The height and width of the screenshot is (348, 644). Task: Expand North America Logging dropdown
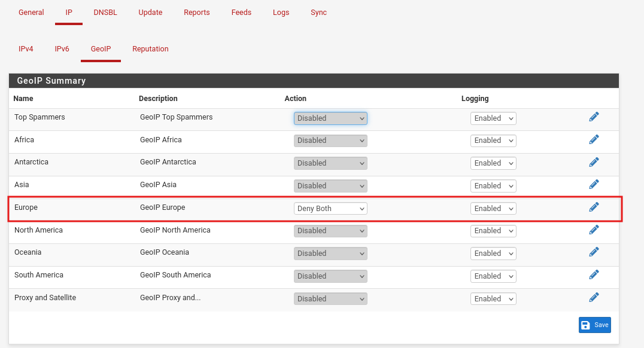tap(493, 231)
